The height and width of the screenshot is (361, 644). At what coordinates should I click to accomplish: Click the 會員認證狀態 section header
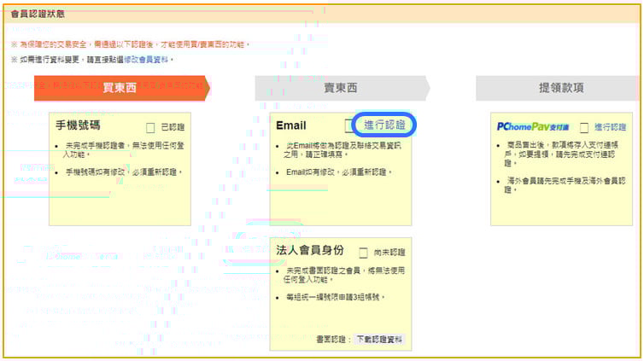coord(38,15)
